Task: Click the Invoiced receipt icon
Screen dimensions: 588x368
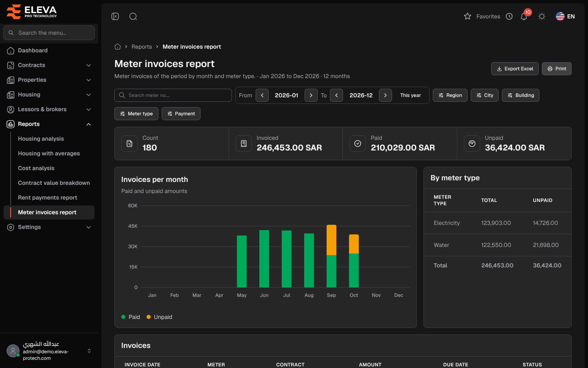Action: point(244,144)
